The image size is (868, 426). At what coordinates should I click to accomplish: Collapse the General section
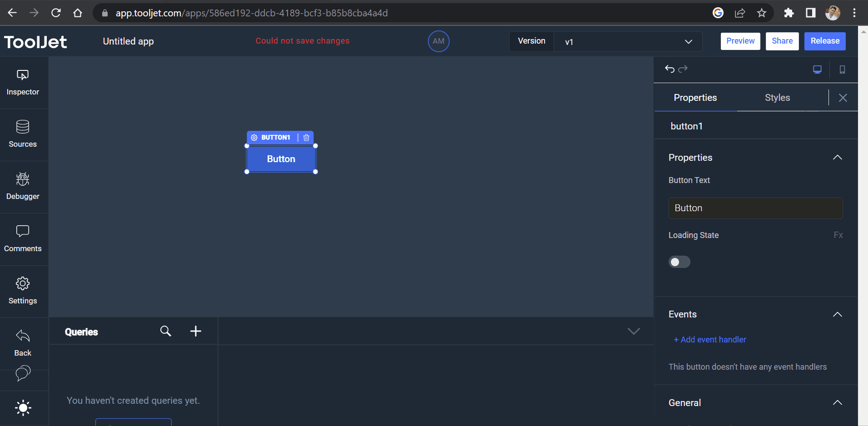tap(838, 403)
